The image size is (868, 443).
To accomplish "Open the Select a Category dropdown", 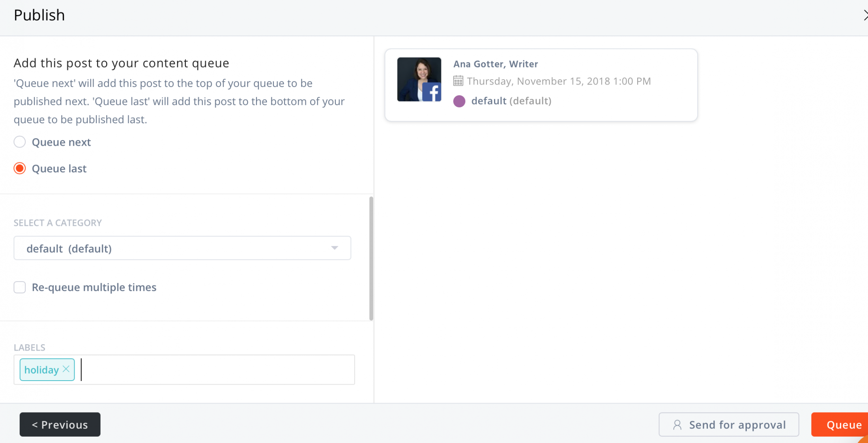I will 182,248.
